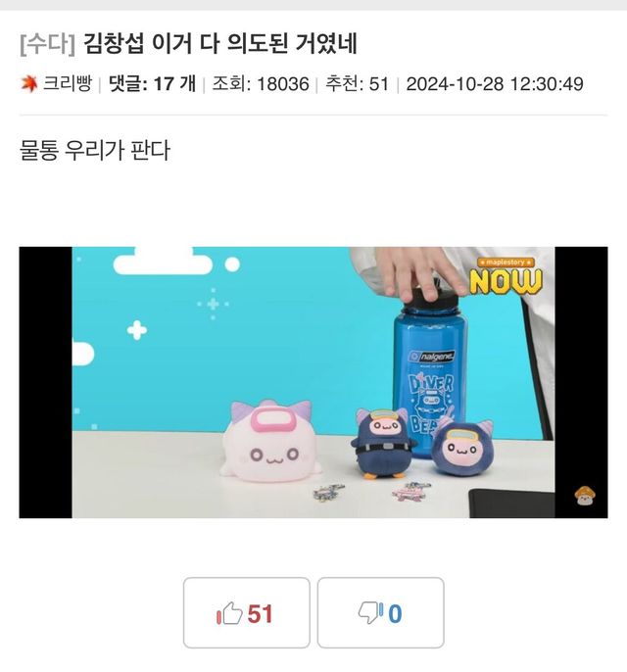Screen dimensions: 627x672
Task: Click the thumbs-down dislike icon
Action: tap(370, 613)
